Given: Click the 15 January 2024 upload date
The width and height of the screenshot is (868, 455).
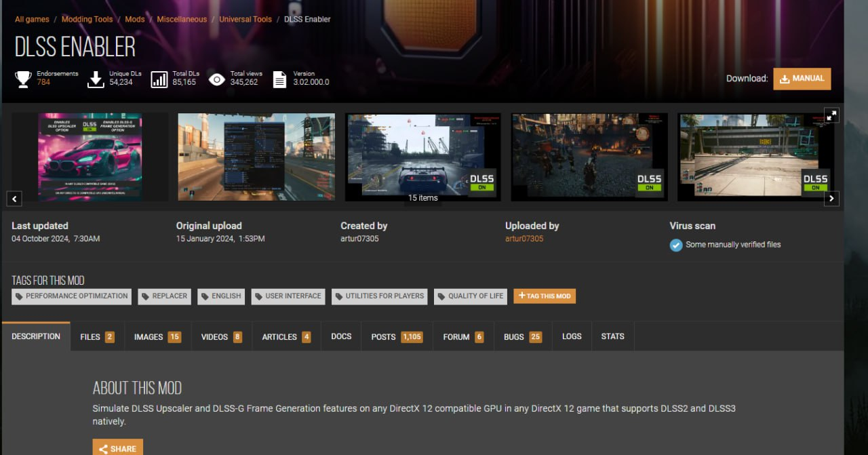Looking at the screenshot, I should tap(220, 239).
